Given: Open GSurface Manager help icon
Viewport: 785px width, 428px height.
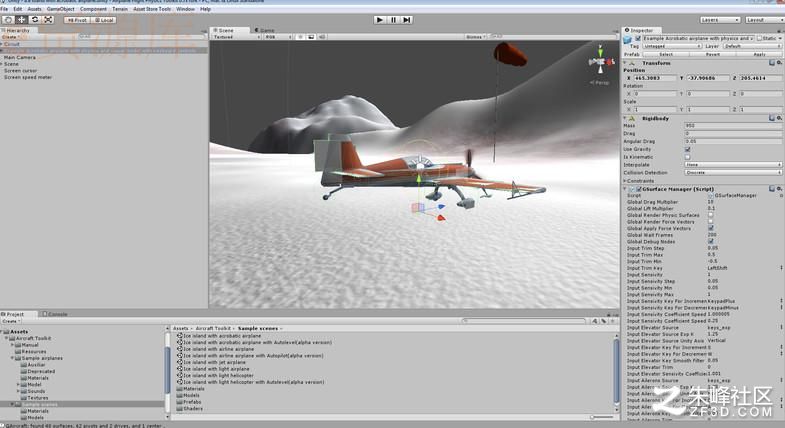Looking at the screenshot, I should (x=772, y=189).
